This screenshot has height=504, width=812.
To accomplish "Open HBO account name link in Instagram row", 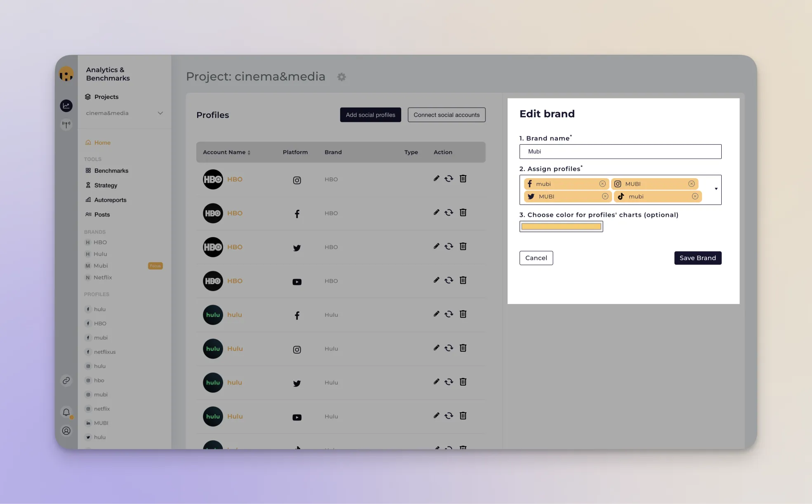I will click(x=235, y=179).
